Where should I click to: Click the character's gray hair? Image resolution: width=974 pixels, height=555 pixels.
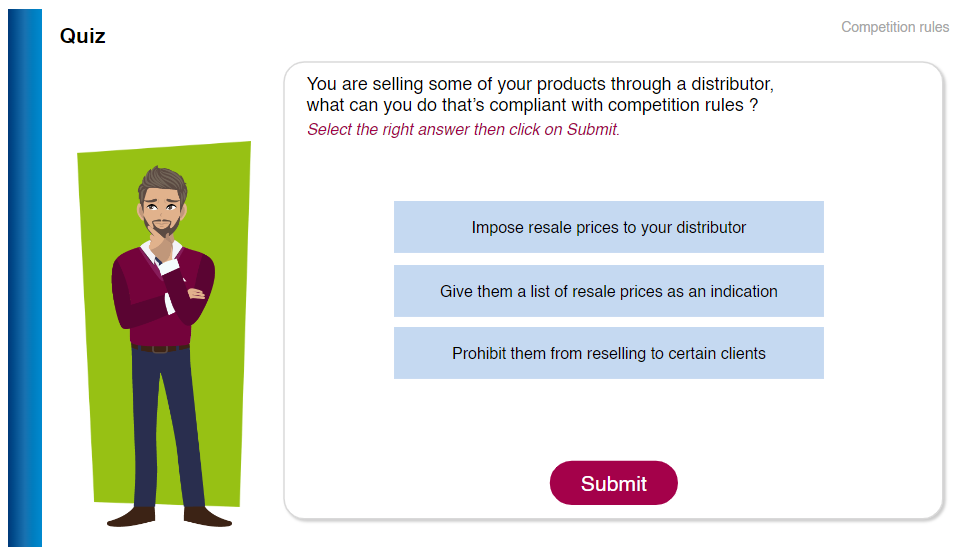(x=163, y=181)
